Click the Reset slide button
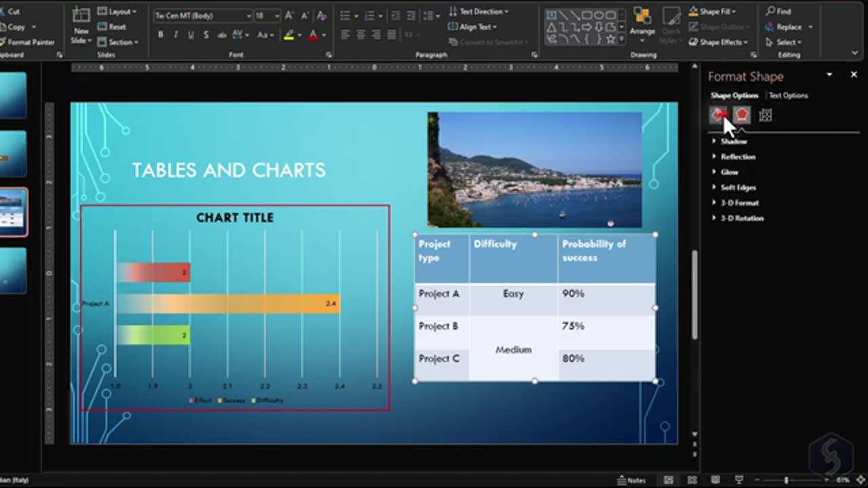 [x=112, y=27]
